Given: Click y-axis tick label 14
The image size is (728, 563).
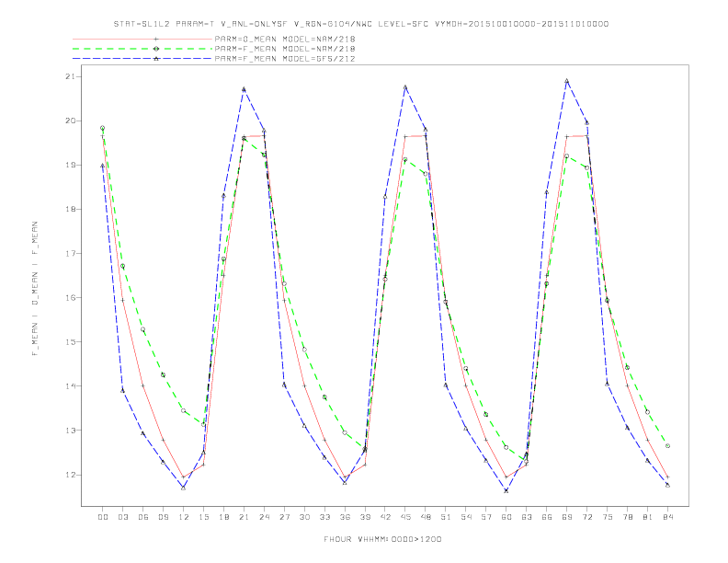Looking at the screenshot, I should coord(70,386).
